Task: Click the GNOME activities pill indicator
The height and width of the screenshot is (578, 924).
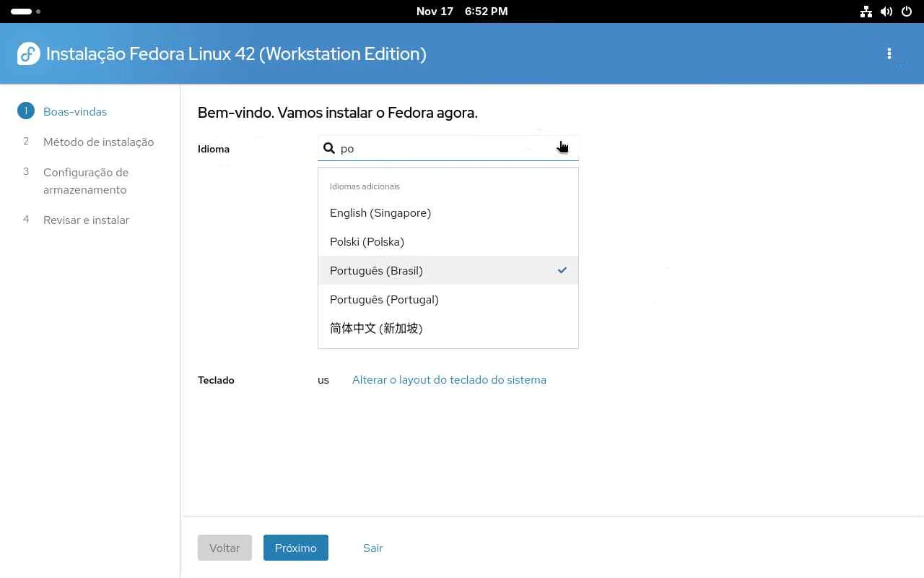Action: point(22,12)
